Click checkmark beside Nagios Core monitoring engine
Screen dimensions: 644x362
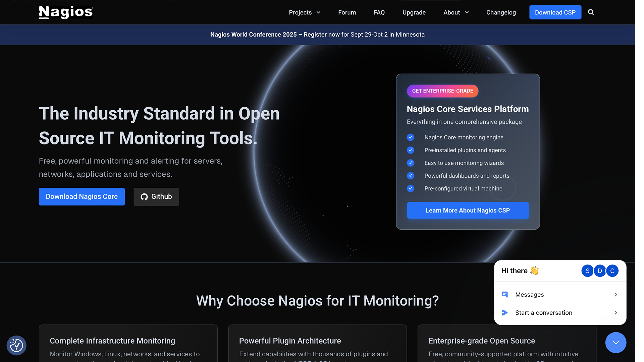pyautogui.click(x=411, y=137)
